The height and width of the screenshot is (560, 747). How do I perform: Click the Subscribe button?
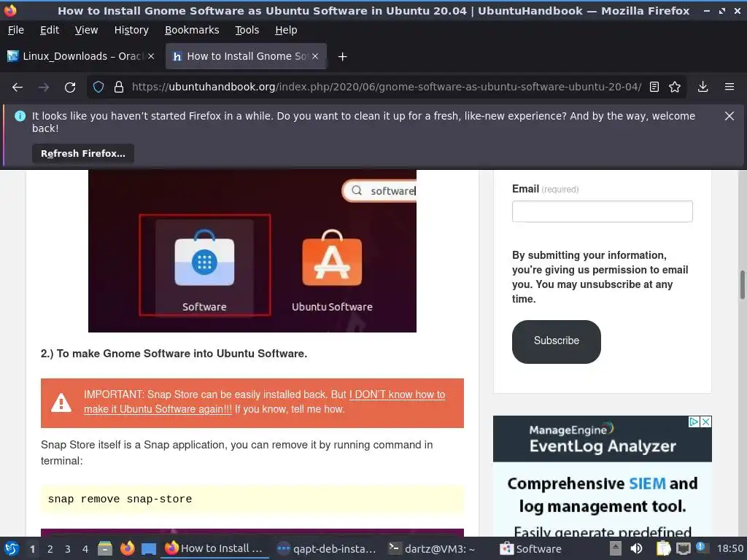pyautogui.click(x=557, y=341)
